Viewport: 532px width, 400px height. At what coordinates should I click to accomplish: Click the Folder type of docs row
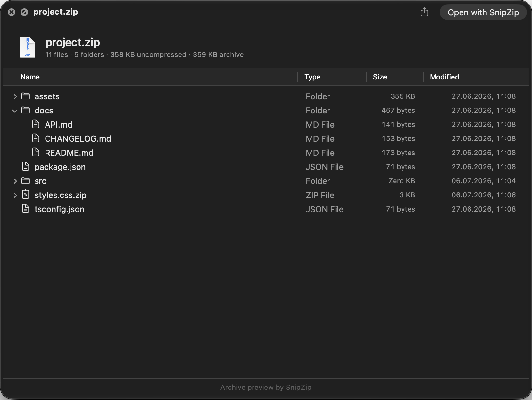(x=318, y=111)
